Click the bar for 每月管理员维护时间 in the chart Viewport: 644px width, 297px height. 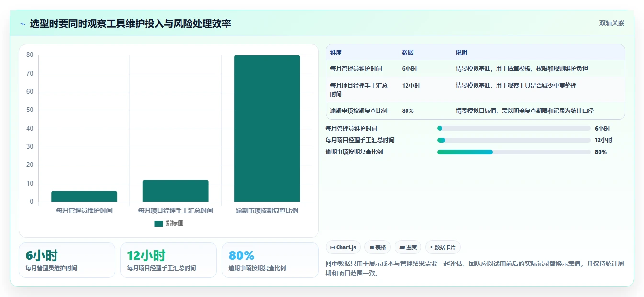tap(84, 197)
